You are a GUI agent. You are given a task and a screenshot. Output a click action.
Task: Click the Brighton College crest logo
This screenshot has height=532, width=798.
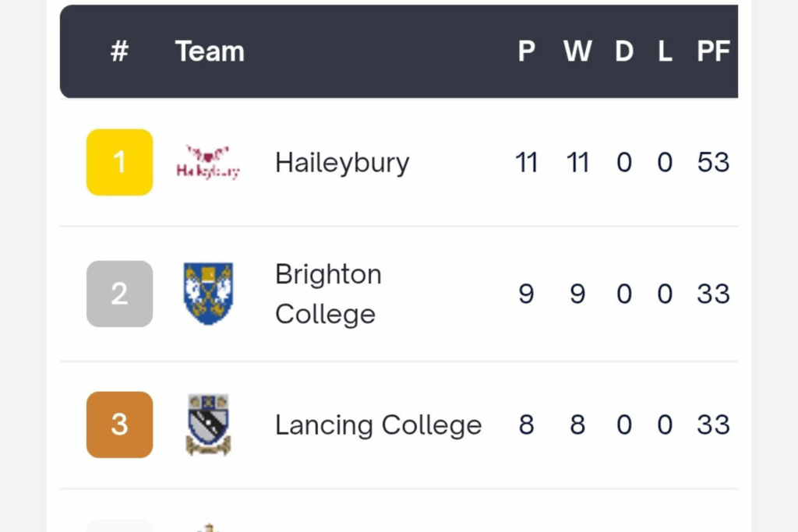(x=208, y=294)
